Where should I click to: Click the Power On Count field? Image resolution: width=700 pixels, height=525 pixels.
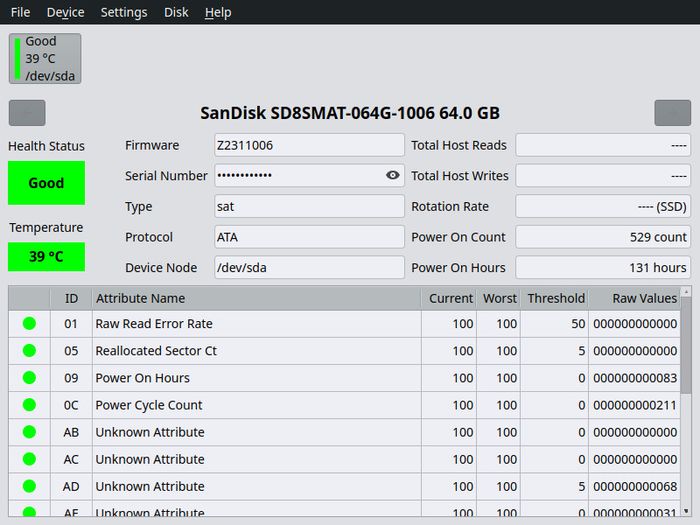pos(603,237)
